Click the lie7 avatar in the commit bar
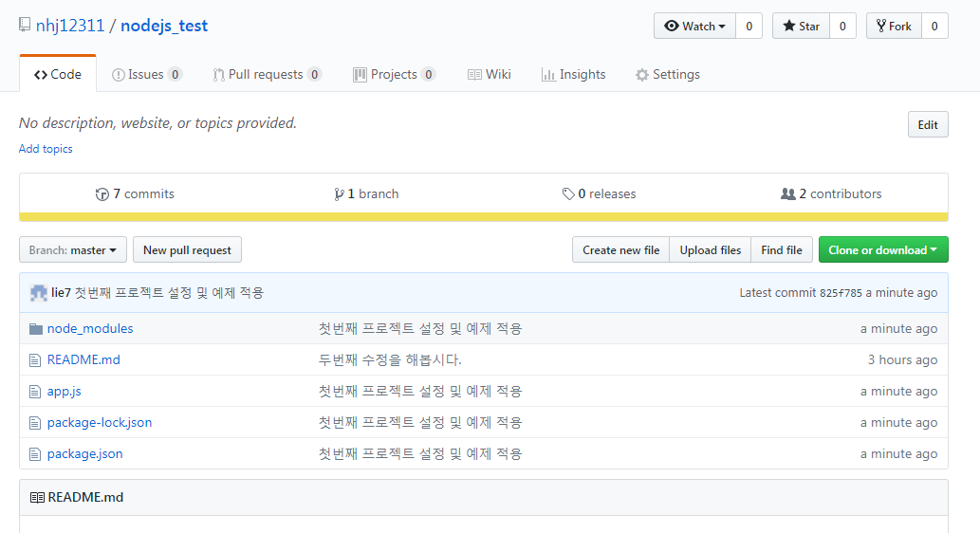 pos(39,292)
